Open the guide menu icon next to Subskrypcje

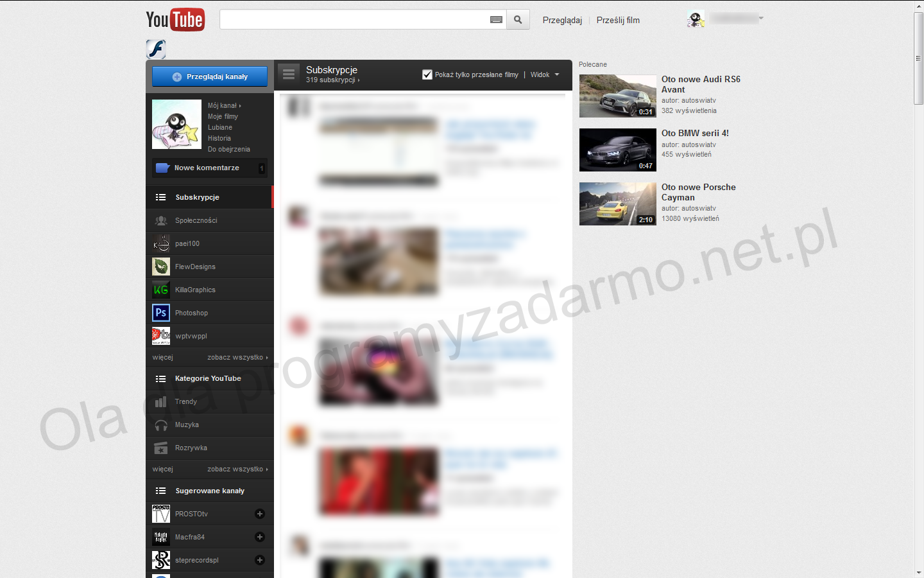click(x=289, y=74)
